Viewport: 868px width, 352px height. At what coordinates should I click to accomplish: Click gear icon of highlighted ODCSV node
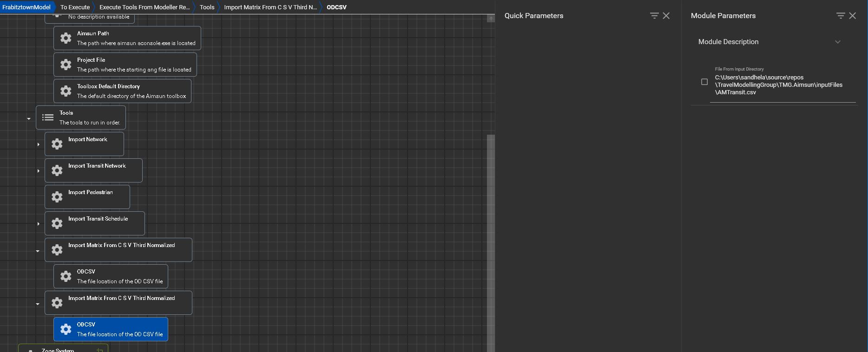point(66,329)
